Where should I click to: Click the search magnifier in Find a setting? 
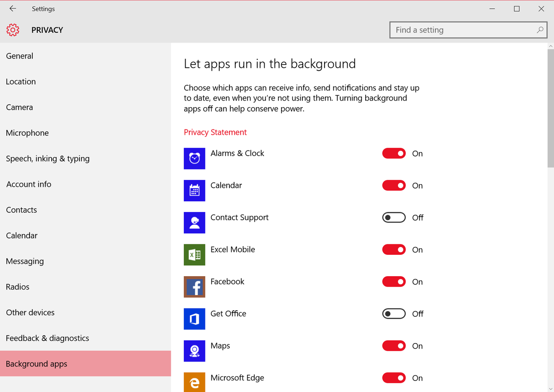pos(540,30)
